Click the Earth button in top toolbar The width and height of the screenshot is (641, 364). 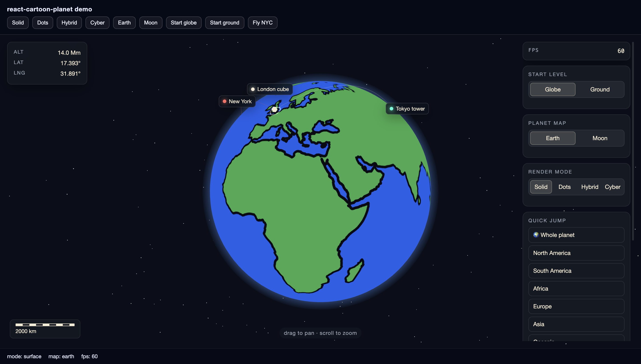(x=124, y=23)
